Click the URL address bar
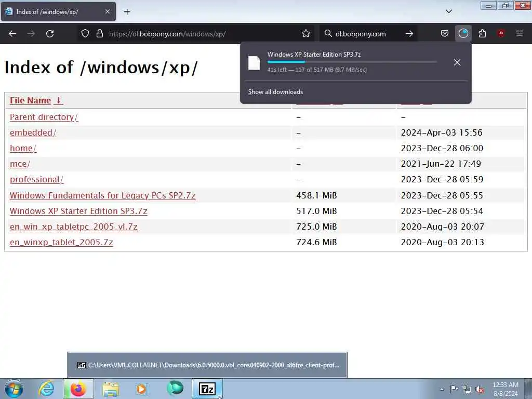The width and height of the screenshot is (532, 399). tap(195, 34)
